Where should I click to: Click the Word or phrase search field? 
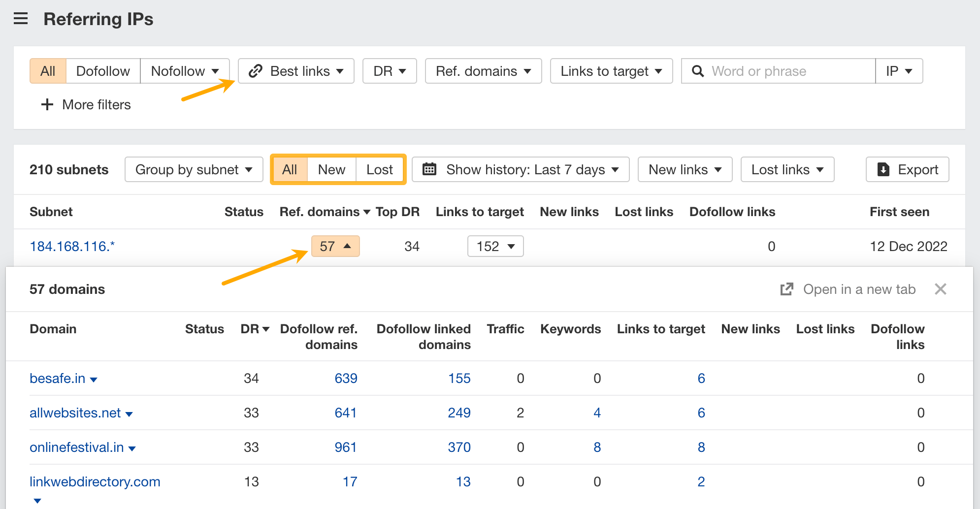(x=788, y=71)
